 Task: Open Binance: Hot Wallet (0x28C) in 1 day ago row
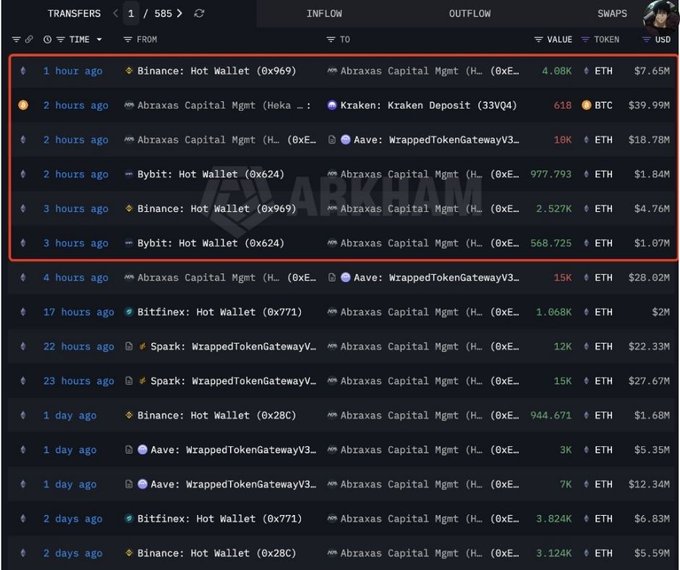[x=216, y=415]
